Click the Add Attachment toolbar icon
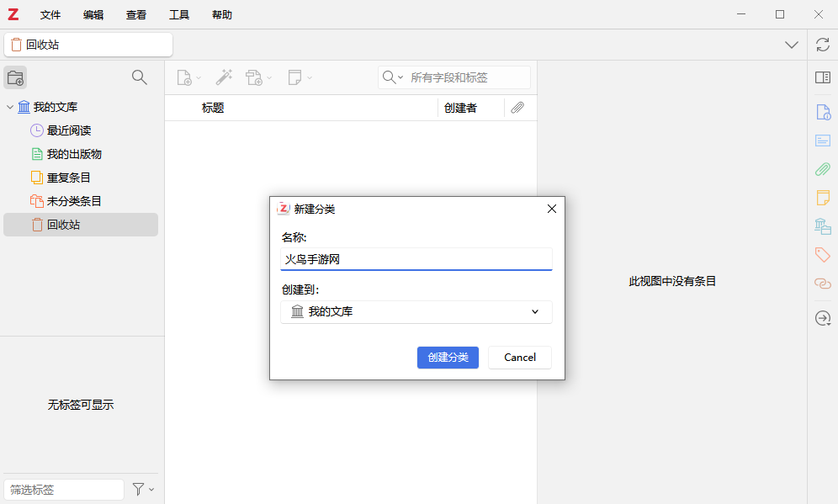The height and width of the screenshot is (504, 838). click(x=254, y=77)
